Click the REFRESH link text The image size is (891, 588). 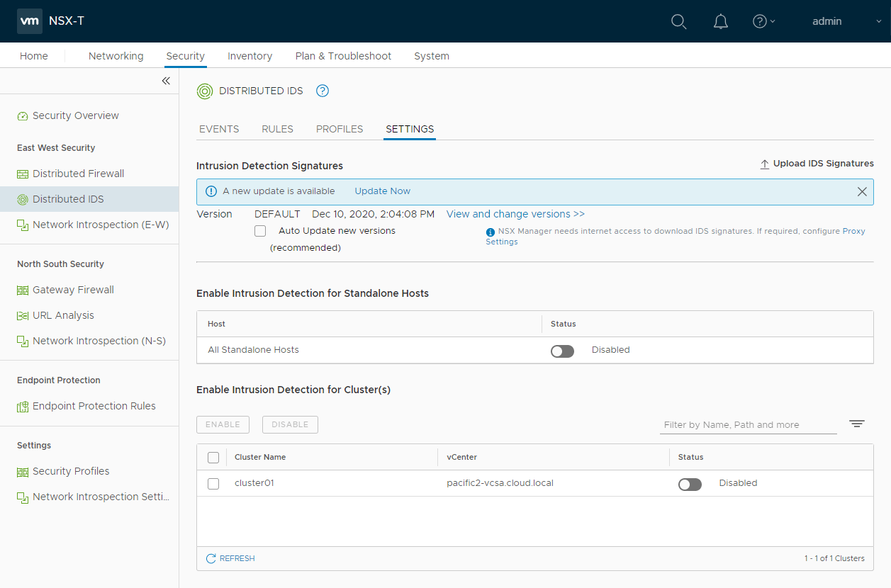(x=237, y=559)
